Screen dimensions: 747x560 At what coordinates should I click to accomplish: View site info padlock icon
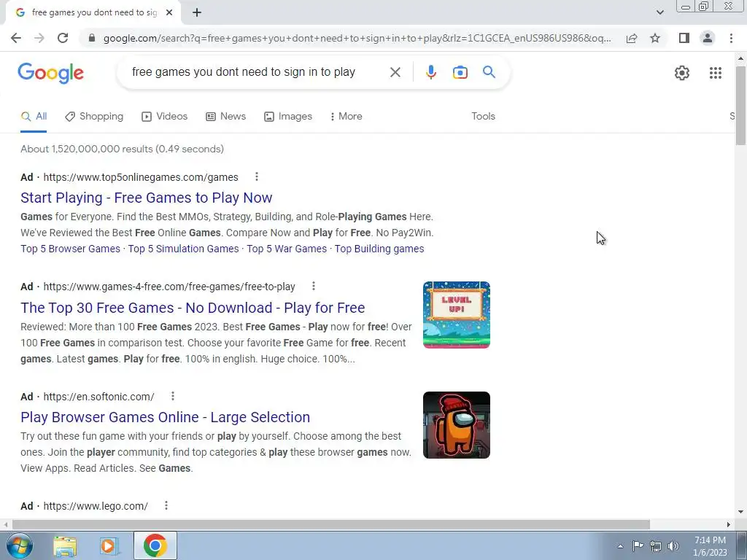point(92,38)
